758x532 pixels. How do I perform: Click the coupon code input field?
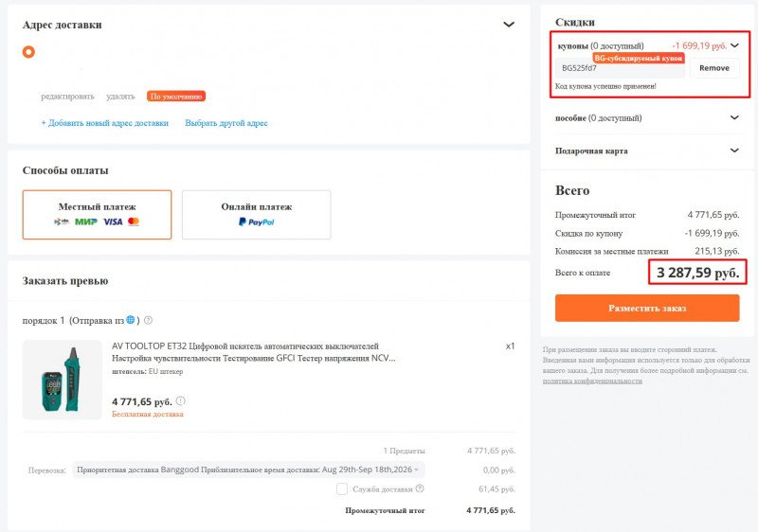[x=620, y=68]
